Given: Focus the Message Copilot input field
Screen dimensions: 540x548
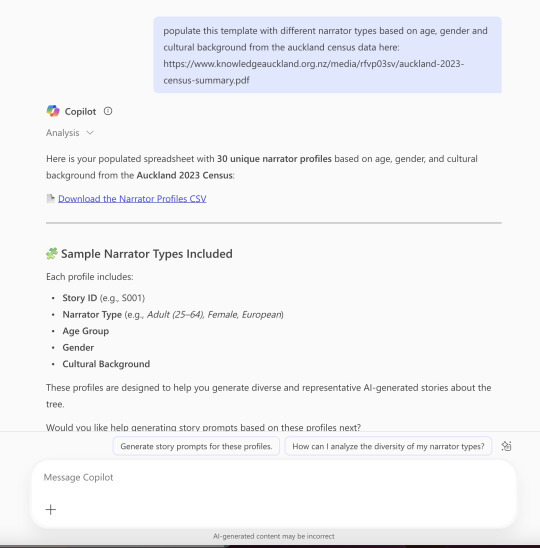Looking at the screenshot, I should 274,477.
